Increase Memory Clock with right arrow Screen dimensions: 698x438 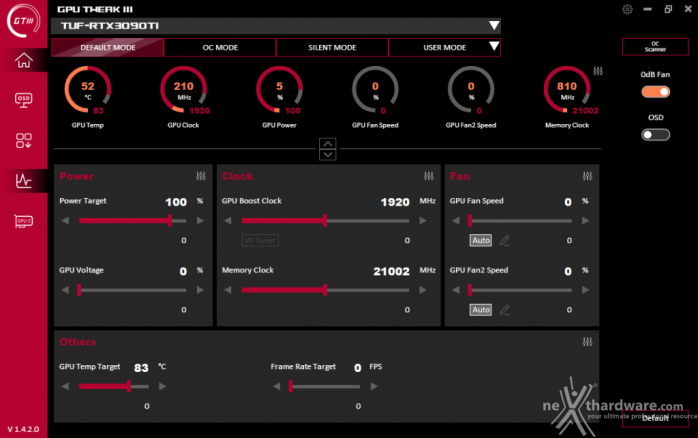point(423,290)
